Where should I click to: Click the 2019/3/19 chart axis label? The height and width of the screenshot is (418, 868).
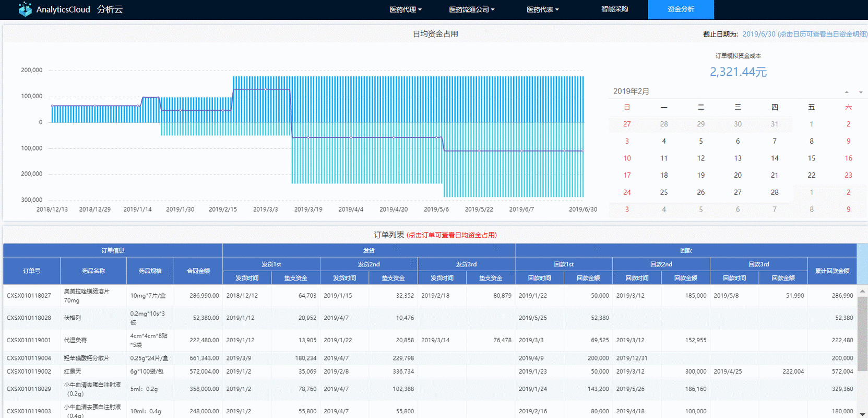pos(308,209)
